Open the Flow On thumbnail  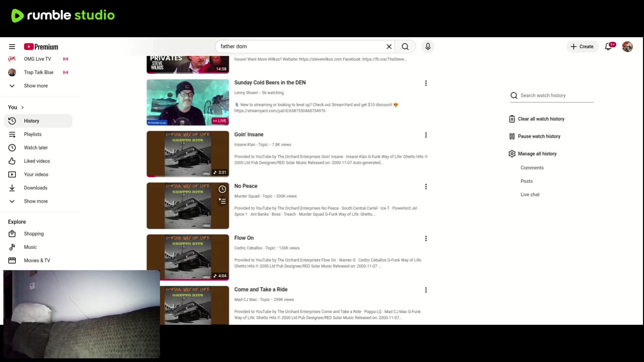[188, 257]
